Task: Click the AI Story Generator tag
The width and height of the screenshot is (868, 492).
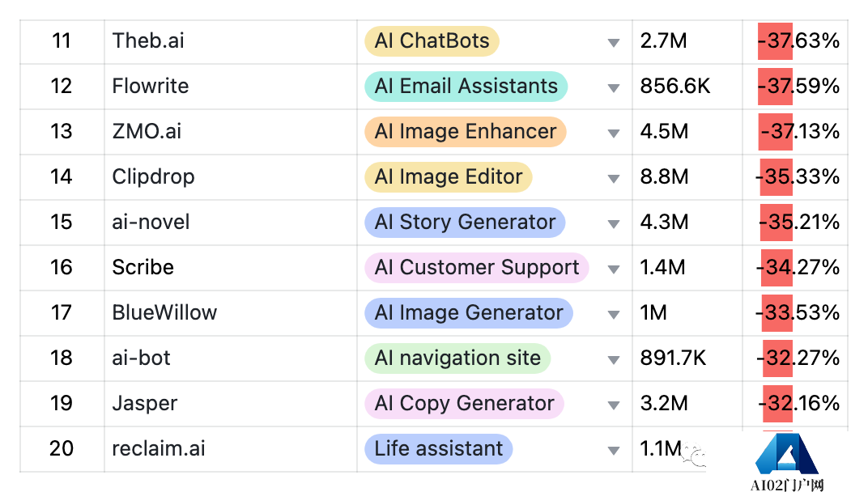Action: 465,223
